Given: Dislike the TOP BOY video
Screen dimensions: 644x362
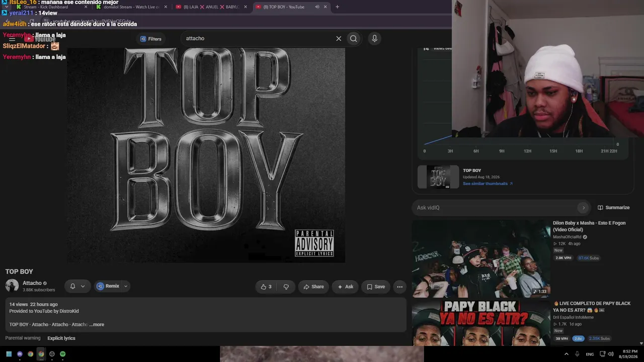Looking at the screenshot, I should [286, 287].
